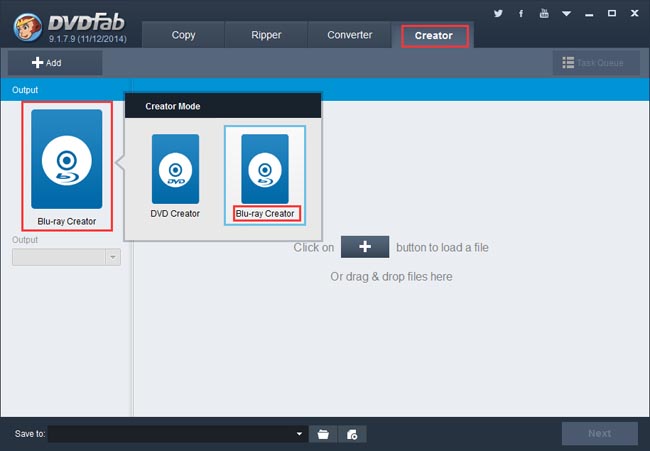The width and height of the screenshot is (650, 451).
Task: Open DVDFab Twitter page icon
Action: pyautogui.click(x=498, y=13)
